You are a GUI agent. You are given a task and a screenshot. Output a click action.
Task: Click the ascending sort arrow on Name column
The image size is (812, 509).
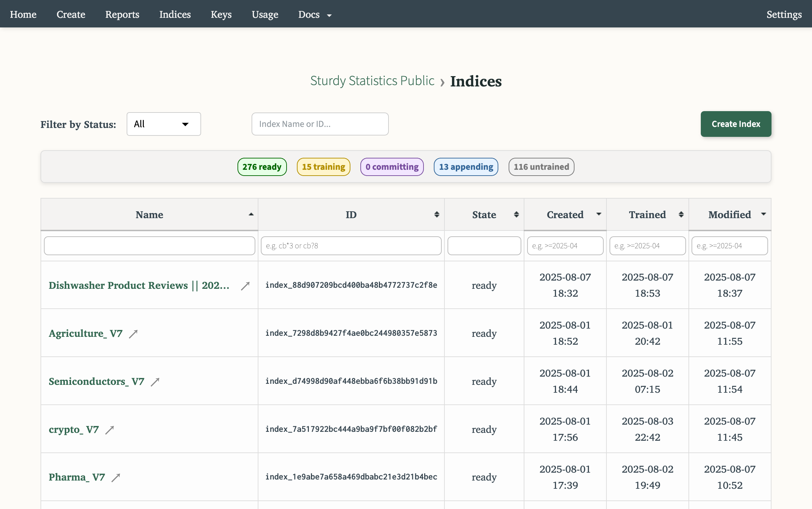[x=252, y=214]
